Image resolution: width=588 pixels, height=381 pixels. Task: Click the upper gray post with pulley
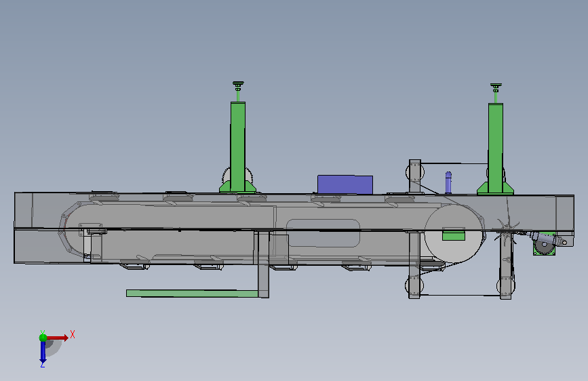415,176
